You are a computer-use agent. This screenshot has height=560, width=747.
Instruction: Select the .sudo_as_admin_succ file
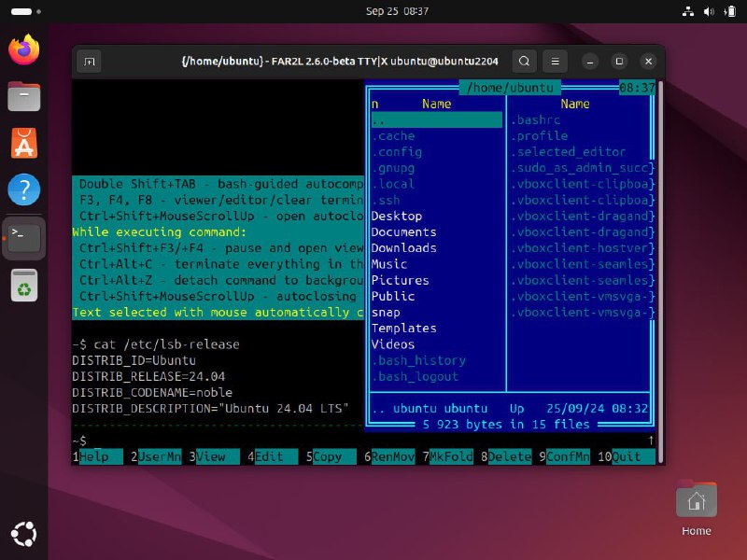coord(580,168)
